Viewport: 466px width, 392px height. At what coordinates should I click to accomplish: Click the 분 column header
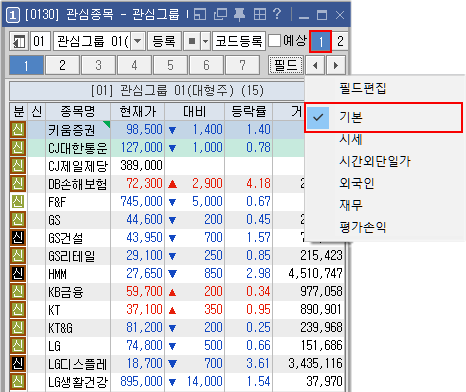pos(19,111)
